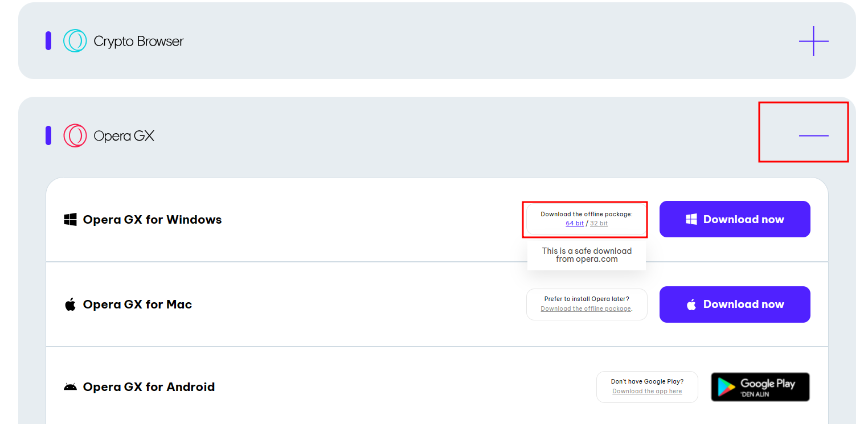Screen dimensions: 868x424
Task: Click the Windows logo beside Opera GX for Windows
Action: coord(70,220)
